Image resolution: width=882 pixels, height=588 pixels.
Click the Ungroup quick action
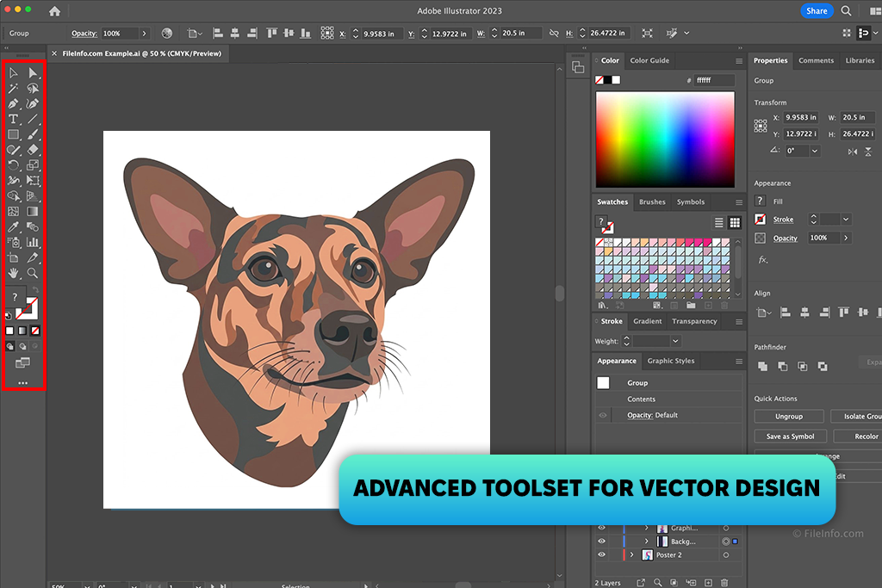pyautogui.click(x=789, y=416)
